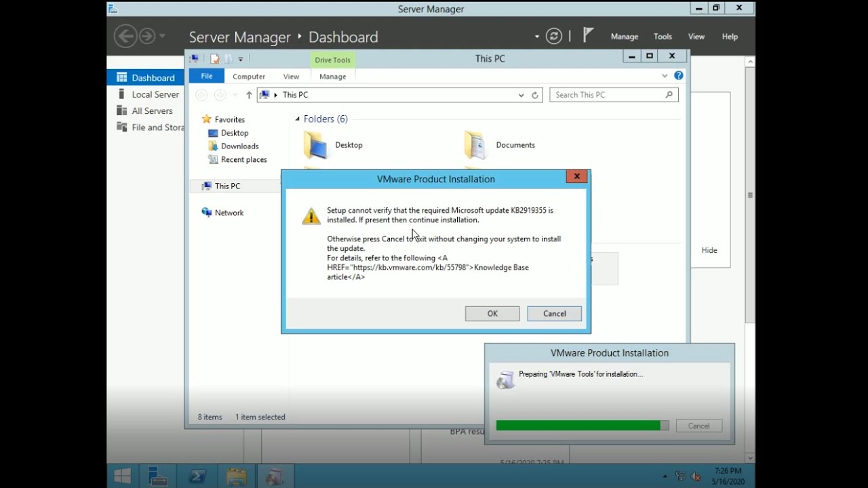Viewport: 868px width, 488px height.
Task: Click the '8 items' status bar text
Action: 210,417
